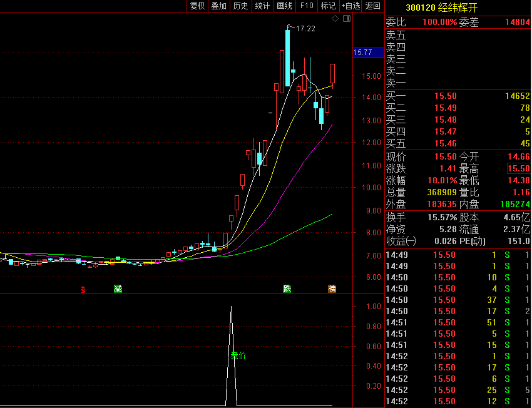Click the 委比 value 100.00%
Viewport: 532px width, 408px height.
click(440, 23)
